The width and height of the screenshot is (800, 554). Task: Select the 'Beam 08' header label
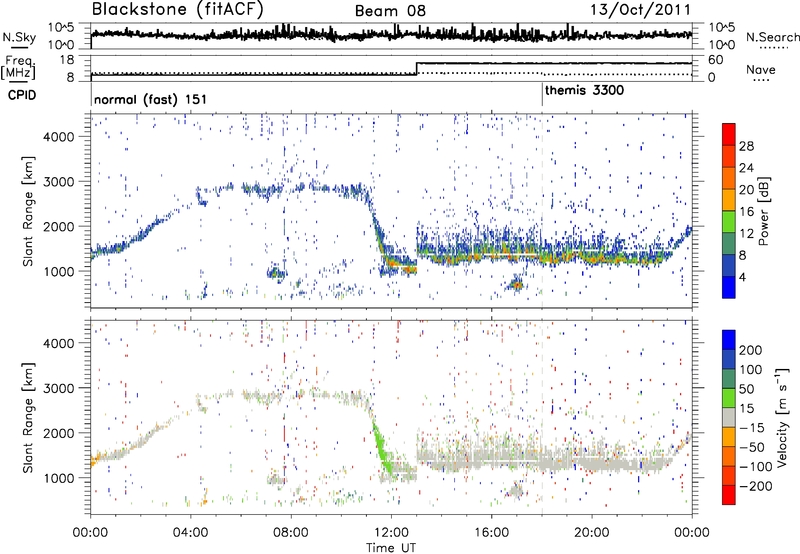point(390,11)
